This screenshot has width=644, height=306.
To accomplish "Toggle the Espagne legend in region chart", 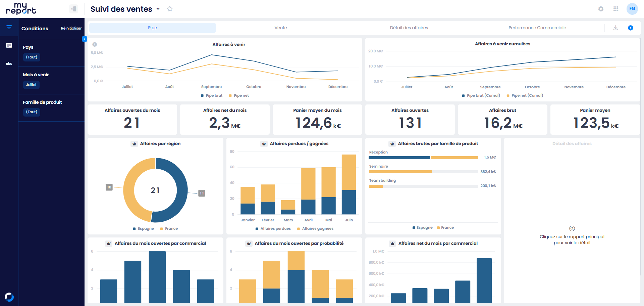I will [x=144, y=228].
